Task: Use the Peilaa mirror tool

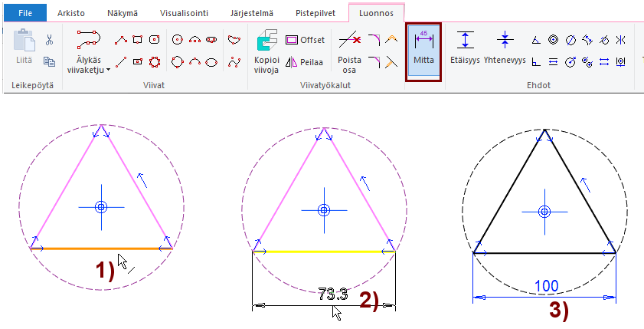Action: 304,63
